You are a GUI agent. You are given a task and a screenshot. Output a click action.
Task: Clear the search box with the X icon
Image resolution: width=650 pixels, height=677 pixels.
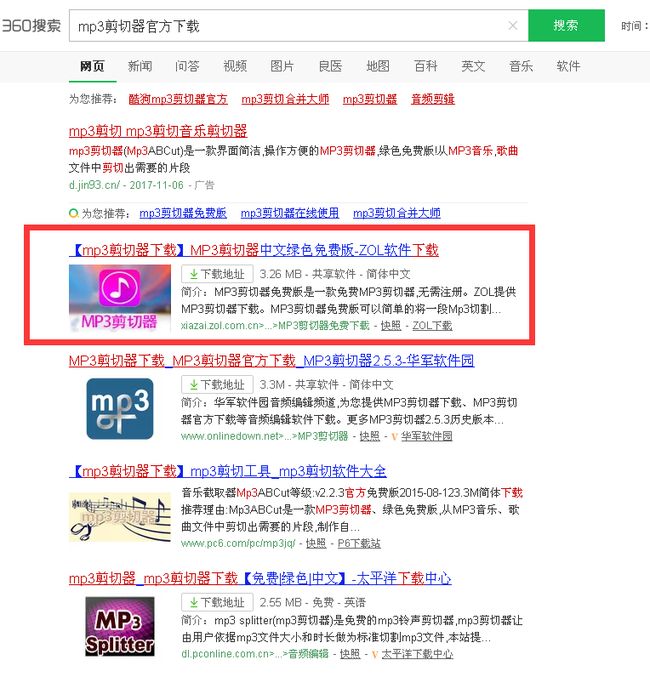pyautogui.click(x=513, y=26)
